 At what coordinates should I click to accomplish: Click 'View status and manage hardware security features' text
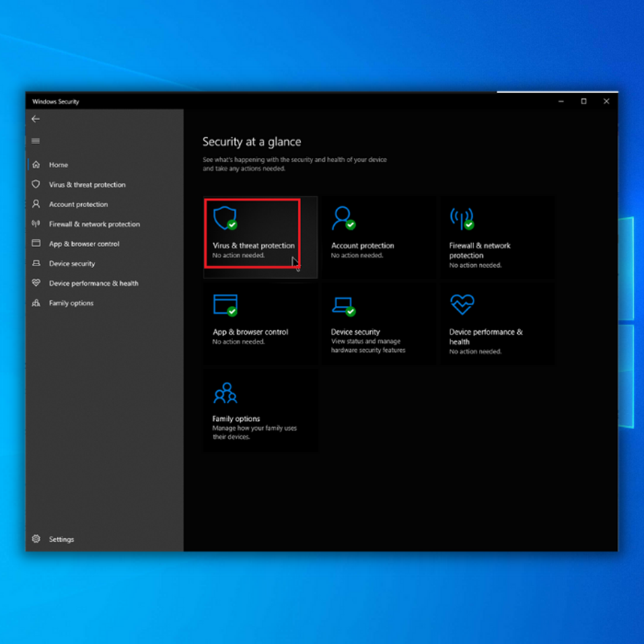[x=368, y=346]
